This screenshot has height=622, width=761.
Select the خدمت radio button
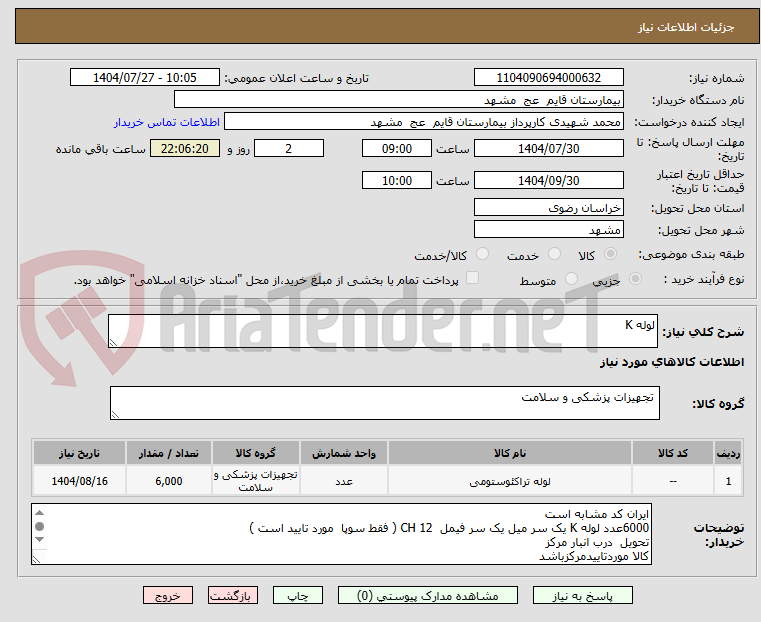[x=554, y=254]
